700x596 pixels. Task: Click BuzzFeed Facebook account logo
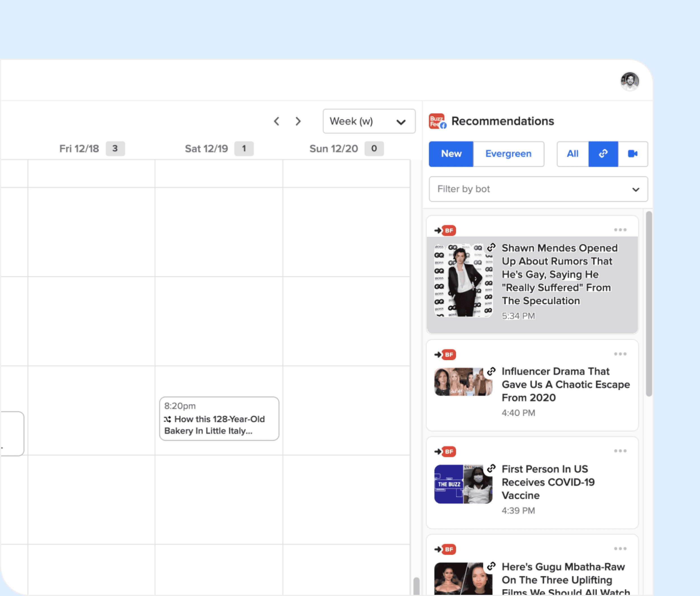(437, 121)
